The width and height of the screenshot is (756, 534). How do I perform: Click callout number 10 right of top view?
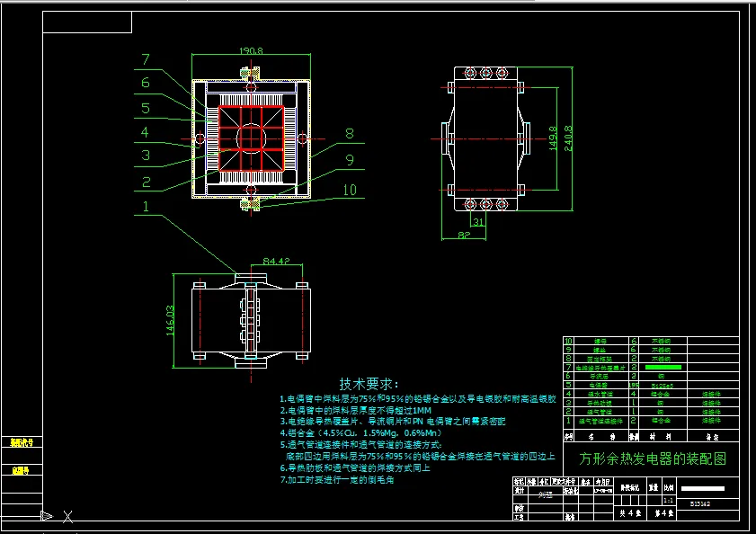(x=350, y=190)
